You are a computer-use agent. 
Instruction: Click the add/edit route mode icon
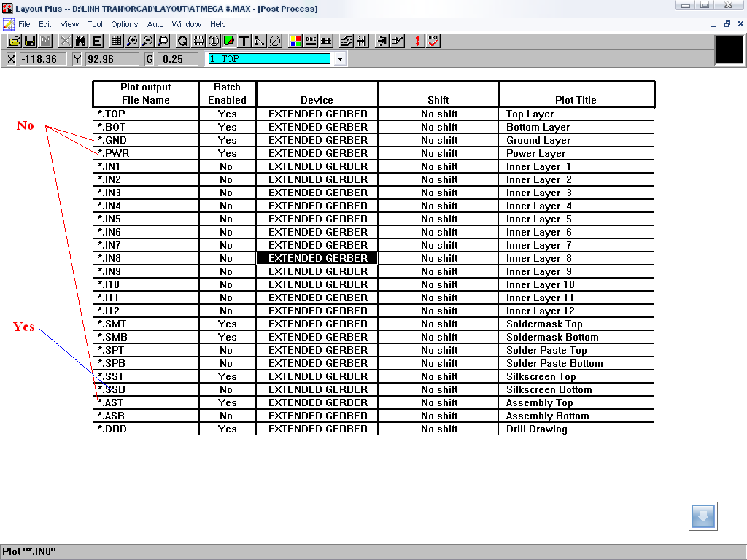pos(398,42)
